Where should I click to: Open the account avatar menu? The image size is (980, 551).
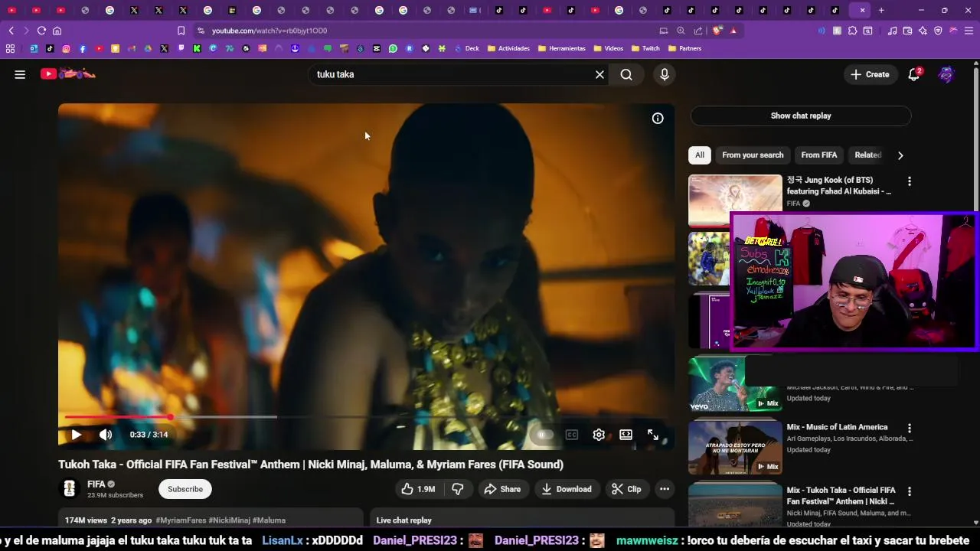pyautogui.click(x=946, y=74)
